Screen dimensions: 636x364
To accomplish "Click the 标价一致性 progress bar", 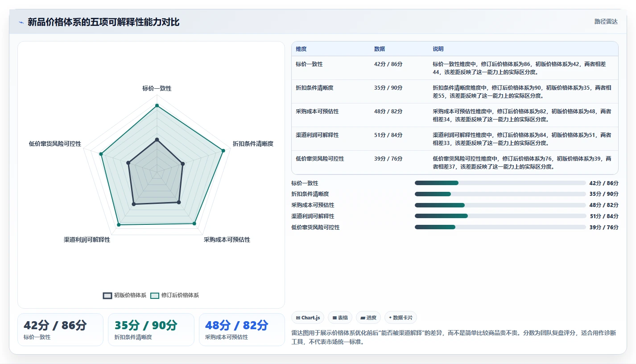I will pos(500,183).
